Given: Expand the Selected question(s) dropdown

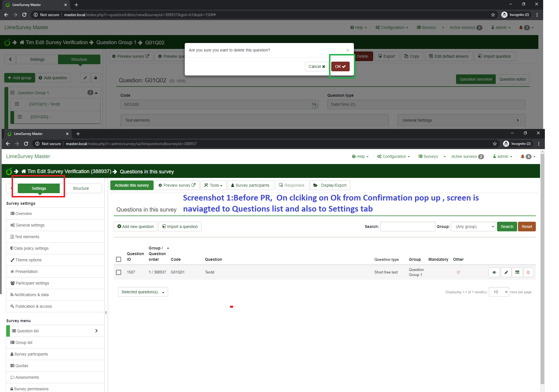Looking at the screenshot, I should tap(143, 292).
